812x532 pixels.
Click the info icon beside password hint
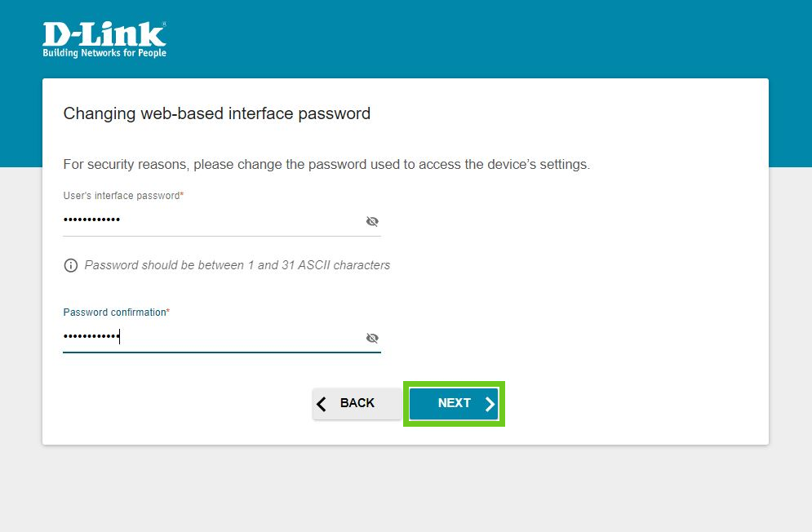71,265
